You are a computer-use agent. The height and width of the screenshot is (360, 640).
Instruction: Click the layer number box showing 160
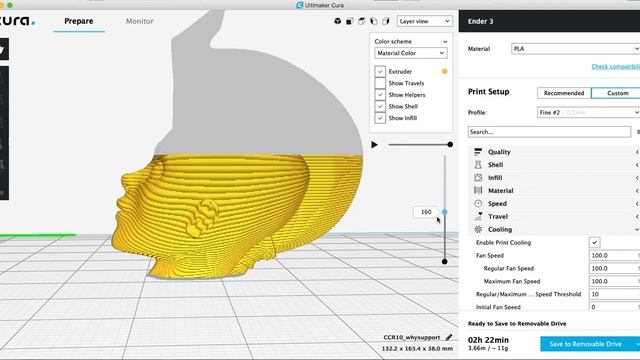click(x=426, y=212)
